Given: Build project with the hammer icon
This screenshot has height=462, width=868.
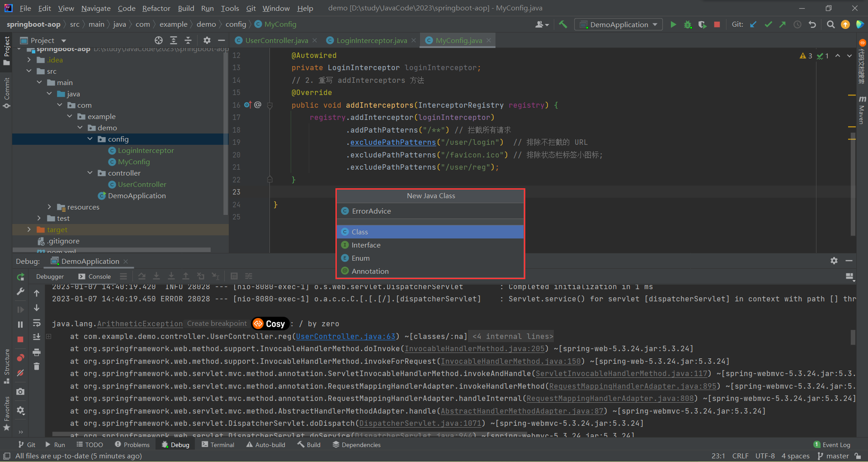Looking at the screenshot, I should click(x=563, y=24).
